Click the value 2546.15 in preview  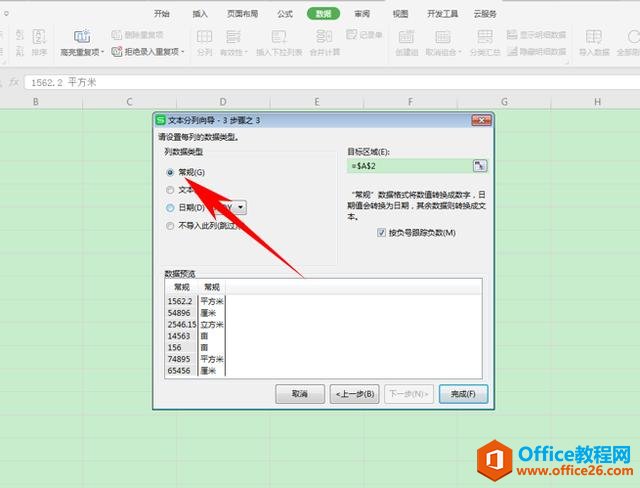tap(182, 324)
